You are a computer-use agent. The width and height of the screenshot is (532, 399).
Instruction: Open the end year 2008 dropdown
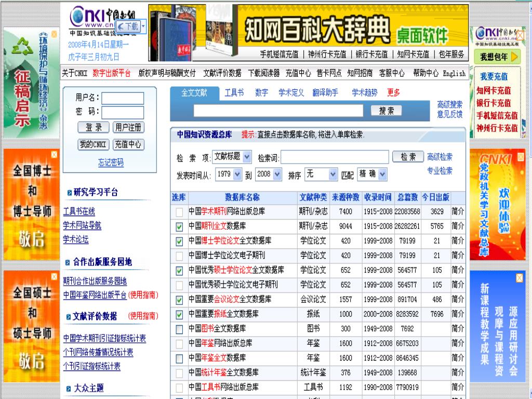269,175
